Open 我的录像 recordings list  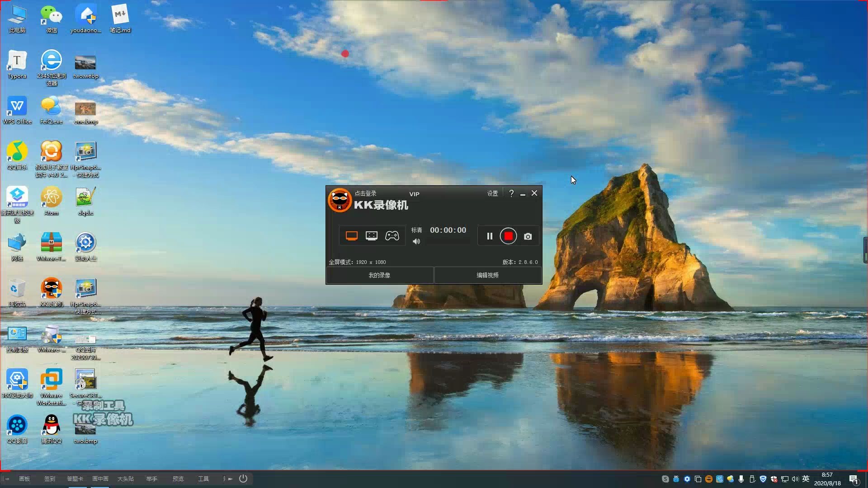(x=379, y=275)
